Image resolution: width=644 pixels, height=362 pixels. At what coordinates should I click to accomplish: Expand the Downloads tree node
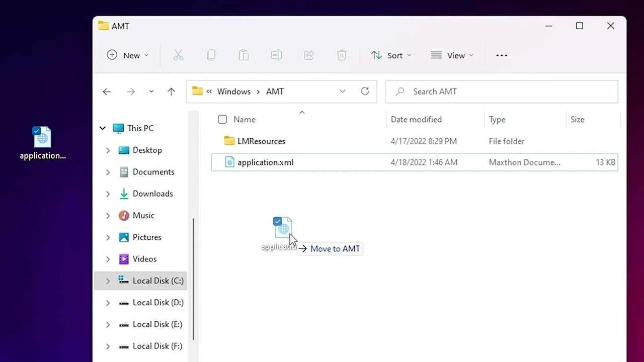[x=108, y=194]
